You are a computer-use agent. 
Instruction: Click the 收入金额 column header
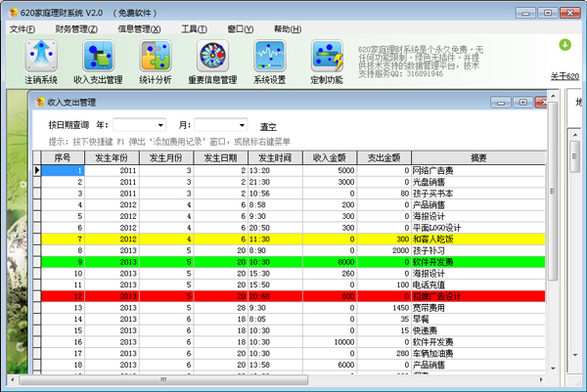330,157
